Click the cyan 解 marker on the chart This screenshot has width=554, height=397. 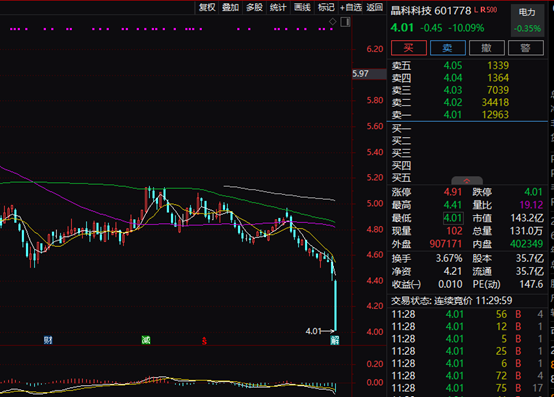pyautogui.click(x=335, y=340)
